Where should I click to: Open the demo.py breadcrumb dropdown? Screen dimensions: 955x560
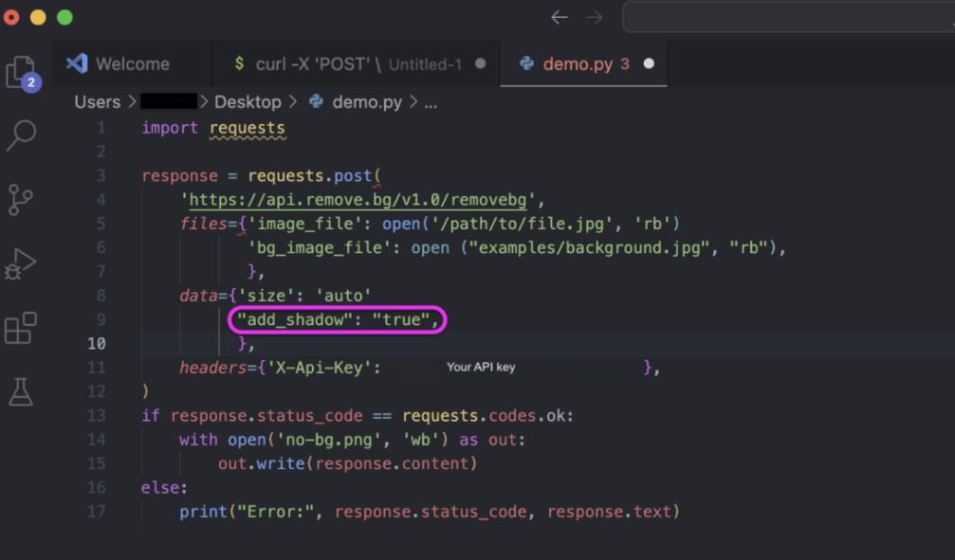(x=366, y=102)
